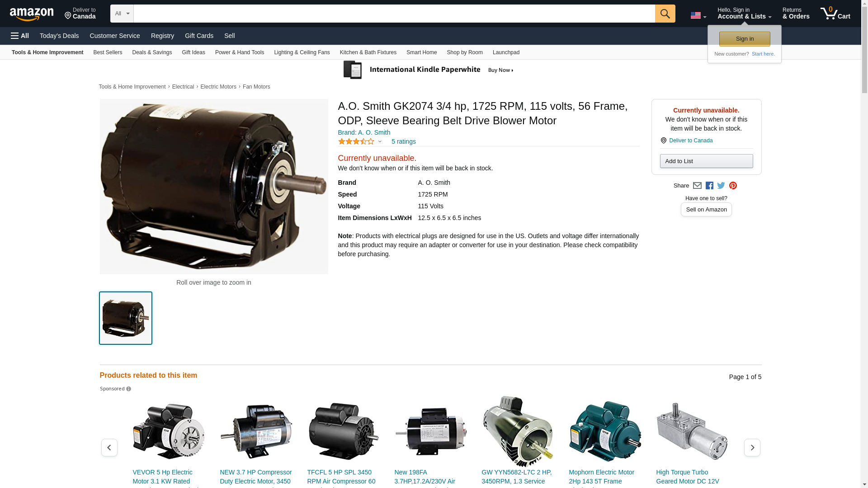Viewport: 868px width, 488px height.
Task: Share product on Facebook icon
Action: click(x=709, y=186)
